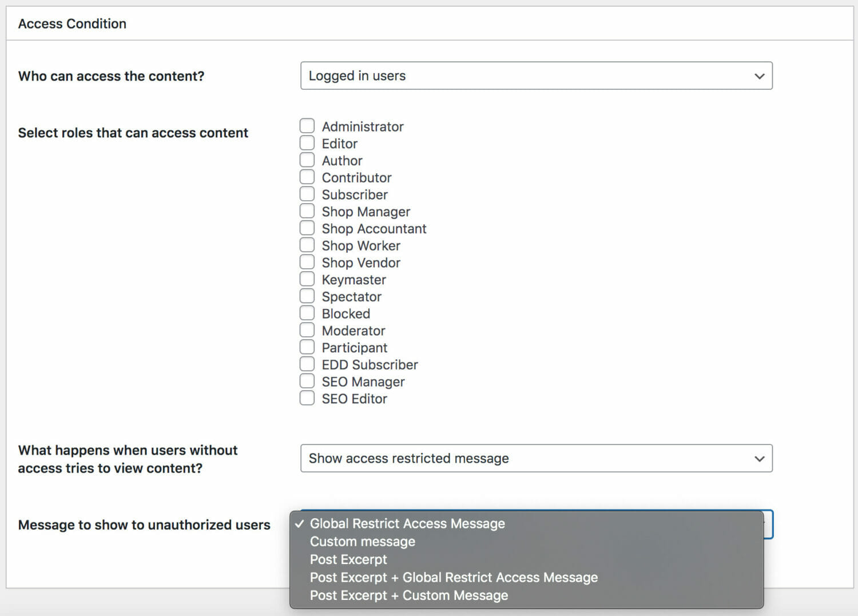Pick the Post Excerpt option

pos(527,559)
